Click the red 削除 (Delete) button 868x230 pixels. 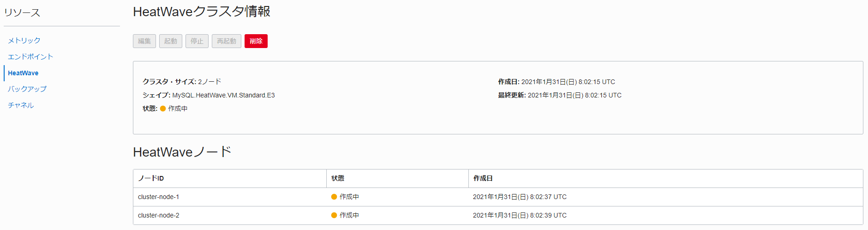(x=256, y=41)
